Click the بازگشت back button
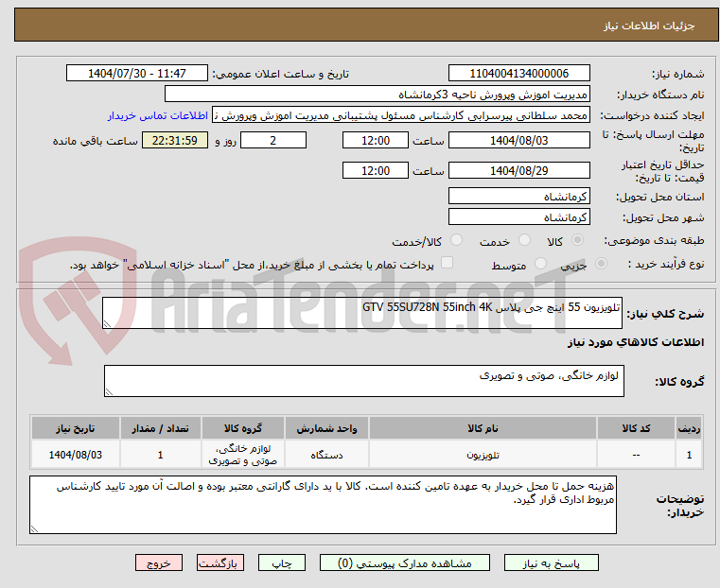Image resolution: width=720 pixels, height=588 pixels. point(220,562)
